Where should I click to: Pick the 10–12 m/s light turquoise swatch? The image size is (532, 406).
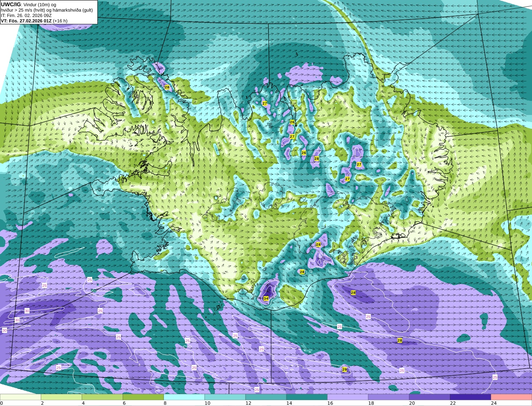[x=225, y=397]
